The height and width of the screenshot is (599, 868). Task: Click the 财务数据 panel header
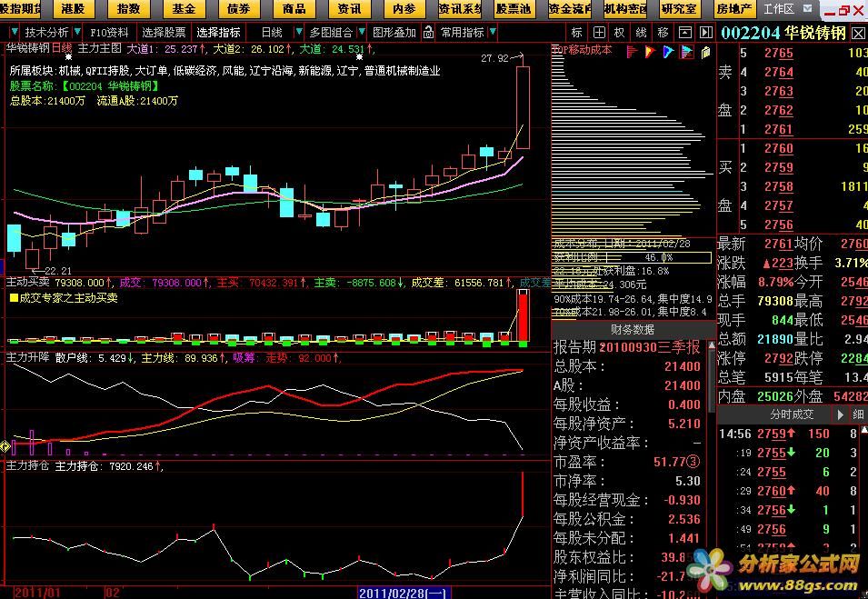pyautogui.click(x=633, y=330)
